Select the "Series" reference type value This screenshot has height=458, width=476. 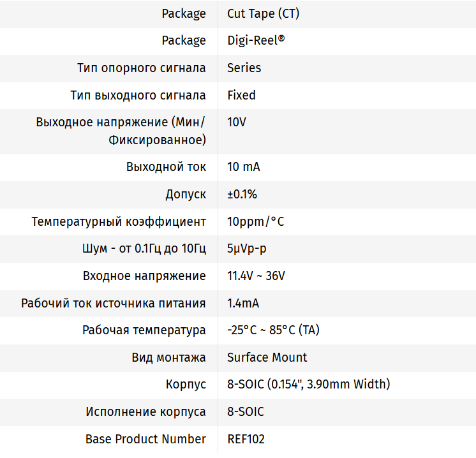tap(244, 68)
